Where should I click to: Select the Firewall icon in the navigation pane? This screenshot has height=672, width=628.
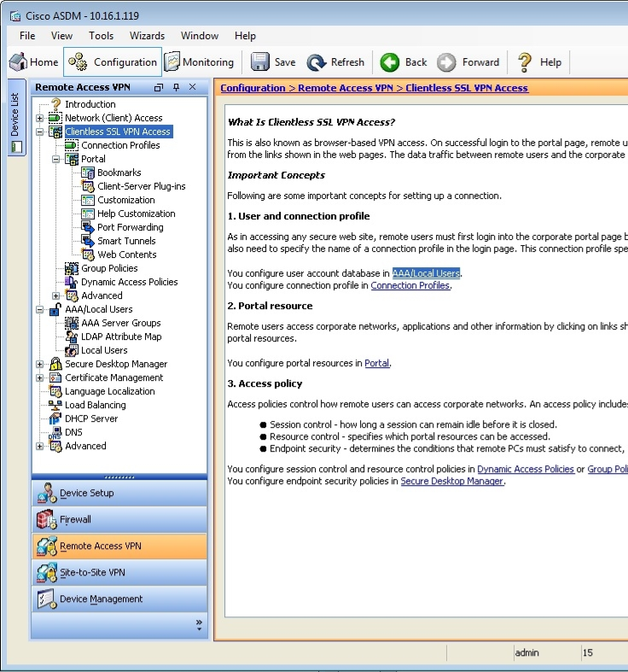click(x=46, y=519)
